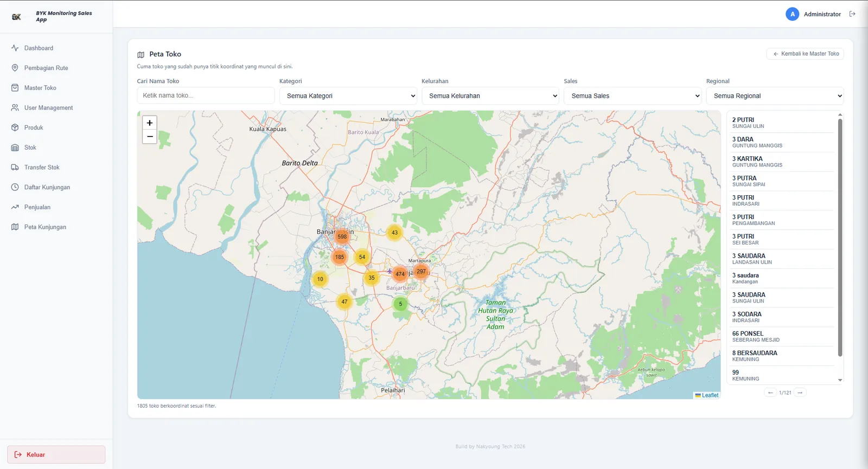Image resolution: width=868 pixels, height=469 pixels.
Task: Click the 598 cluster marker on map
Action: pyautogui.click(x=342, y=236)
